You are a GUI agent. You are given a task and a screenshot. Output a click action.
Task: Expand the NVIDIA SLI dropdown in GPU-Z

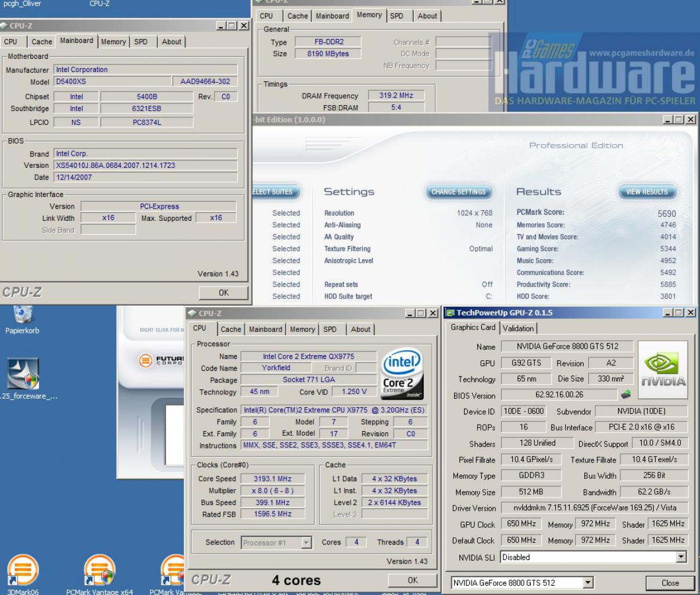click(681, 557)
